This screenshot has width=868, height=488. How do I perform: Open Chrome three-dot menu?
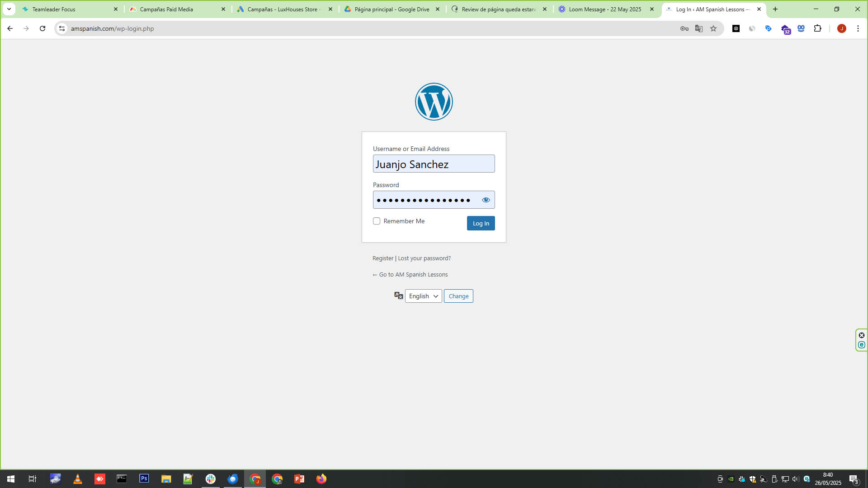point(858,28)
